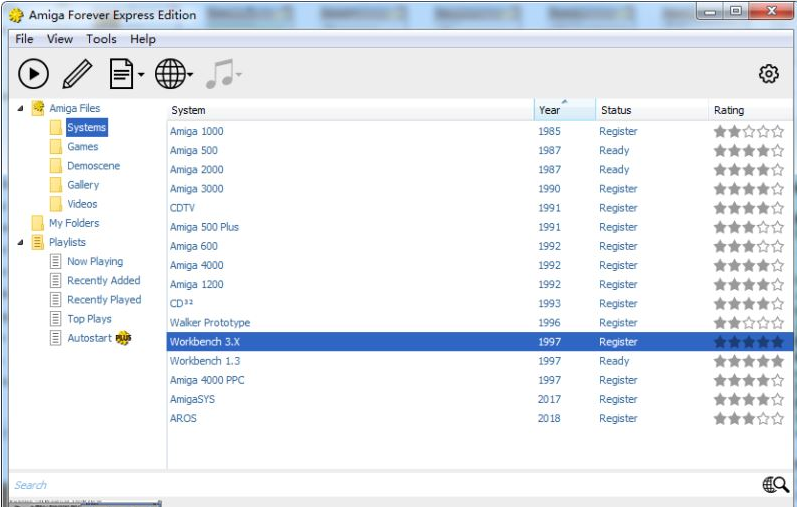797x507 pixels.
Task: Select the Amiga 4000 row
Action: tap(480, 265)
